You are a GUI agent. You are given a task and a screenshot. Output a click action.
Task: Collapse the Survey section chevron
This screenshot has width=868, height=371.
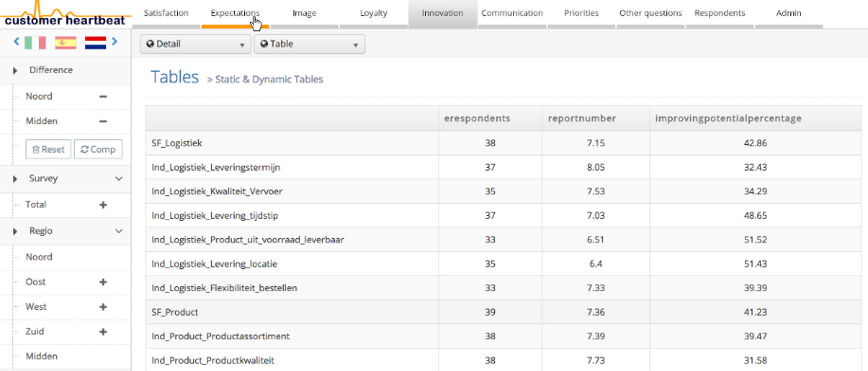(119, 179)
